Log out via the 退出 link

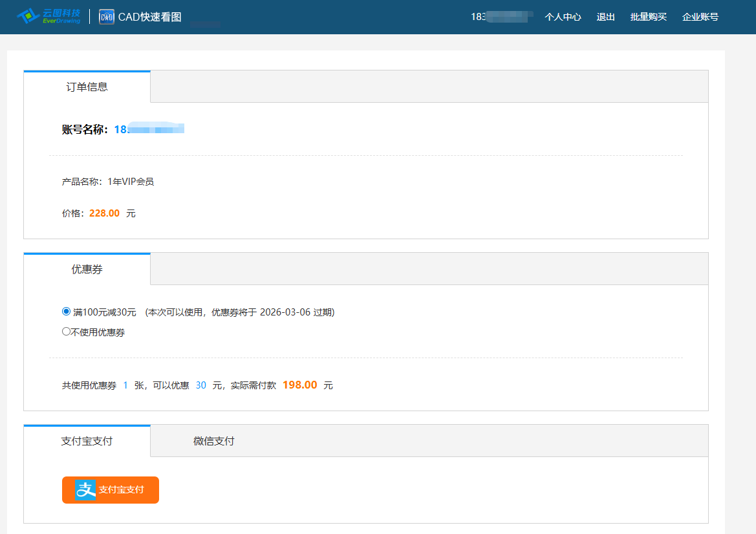tap(605, 17)
